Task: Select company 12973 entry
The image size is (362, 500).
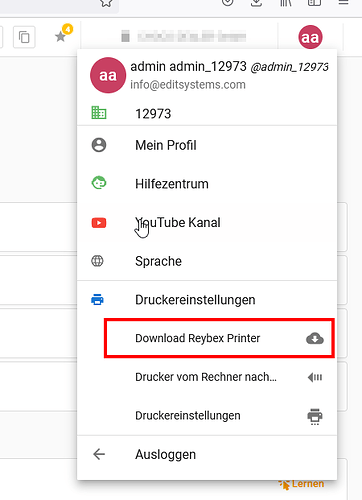Action: [207, 114]
